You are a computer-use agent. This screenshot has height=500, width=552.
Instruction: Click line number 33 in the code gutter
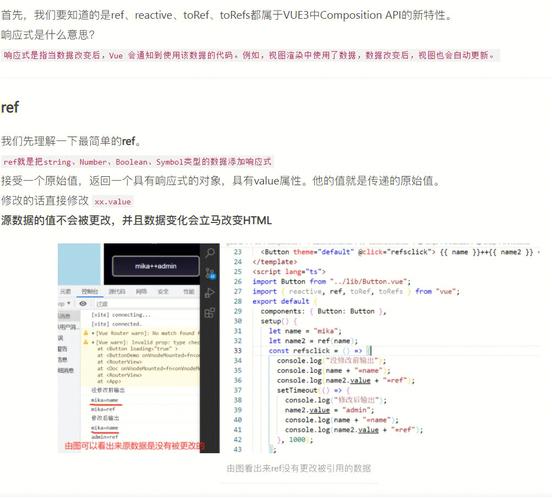pyautogui.click(x=238, y=351)
